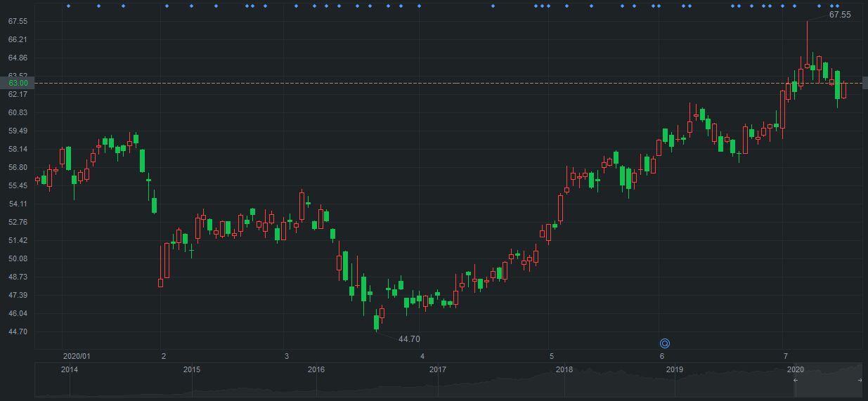The width and height of the screenshot is (868, 401).
Task: Jump to 2016 in the overview timeline
Action: coord(316,369)
